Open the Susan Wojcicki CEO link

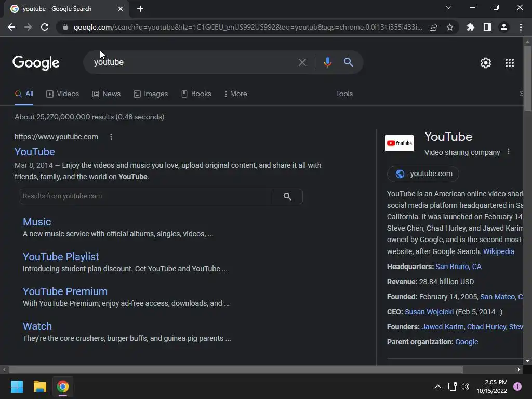(429, 312)
